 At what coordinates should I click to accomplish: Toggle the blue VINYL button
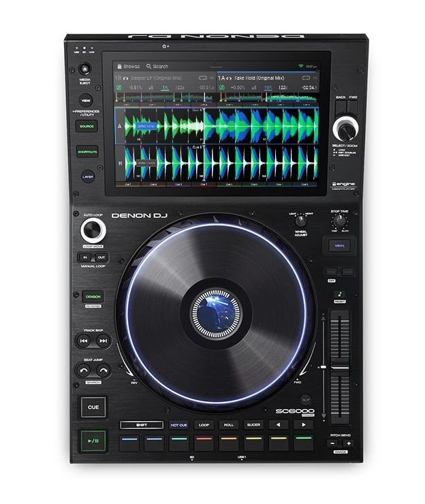[339, 246]
